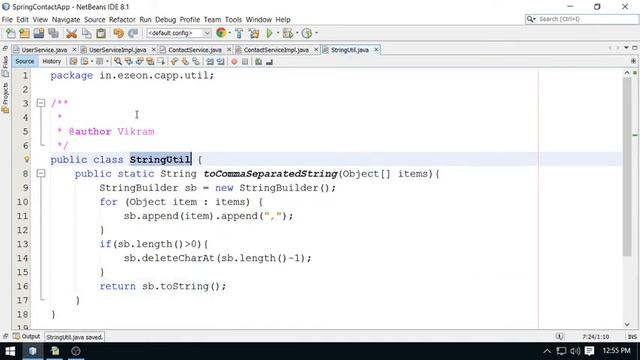This screenshot has height=360, width=640.
Task: Click the INS insert mode indicator
Action: (632, 337)
